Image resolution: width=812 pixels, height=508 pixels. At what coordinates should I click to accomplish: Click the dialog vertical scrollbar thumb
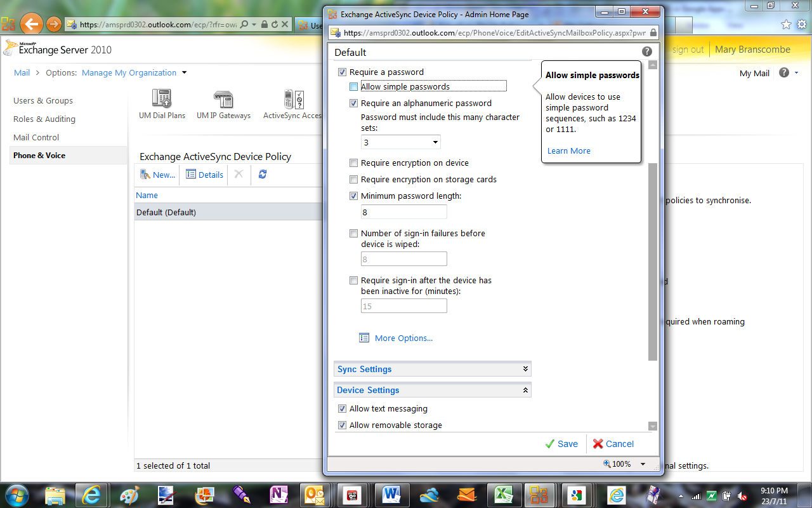coord(653,262)
